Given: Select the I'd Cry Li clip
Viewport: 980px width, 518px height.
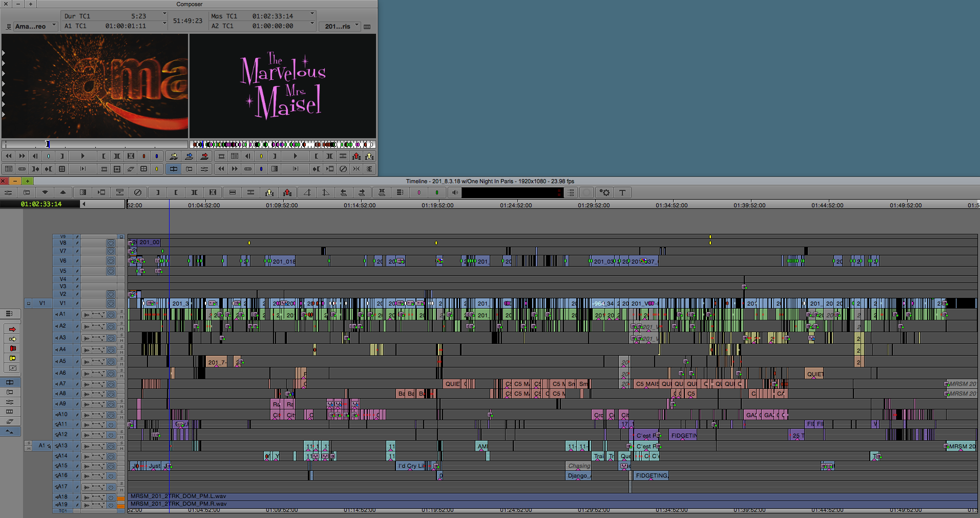Looking at the screenshot, I should pos(411,466).
